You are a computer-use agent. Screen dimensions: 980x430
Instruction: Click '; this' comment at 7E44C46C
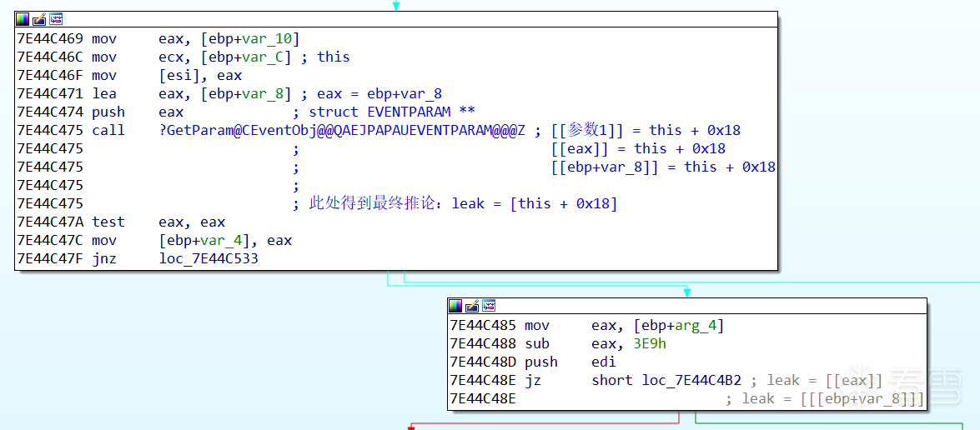326,57
